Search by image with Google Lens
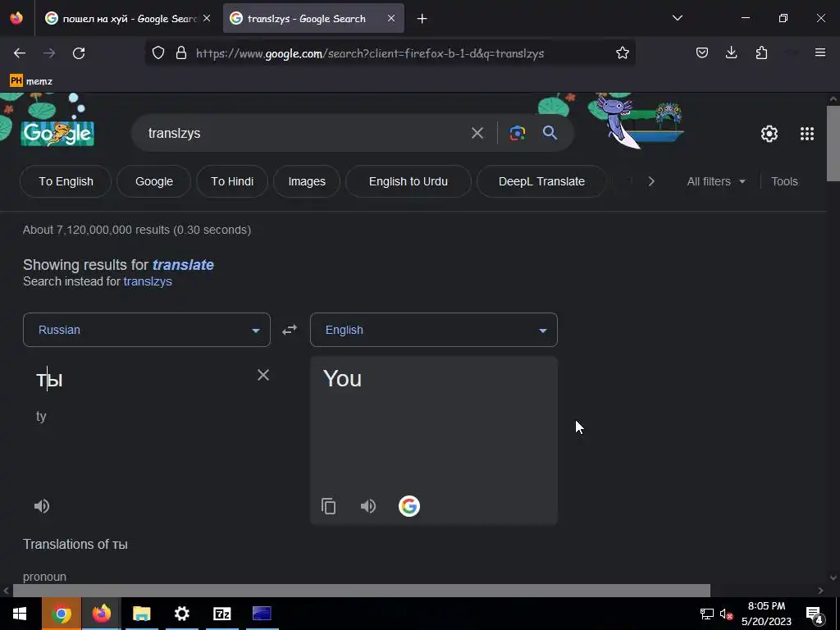 click(x=517, y=133)
